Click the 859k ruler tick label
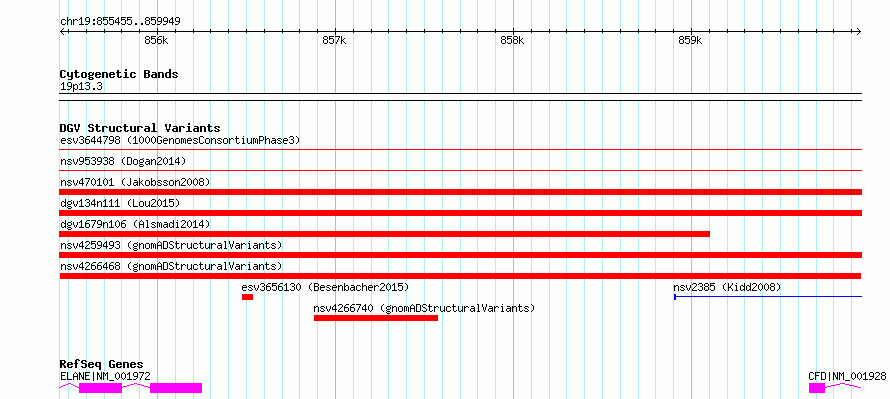The image size is (890, 399). (x=691, y=41)
